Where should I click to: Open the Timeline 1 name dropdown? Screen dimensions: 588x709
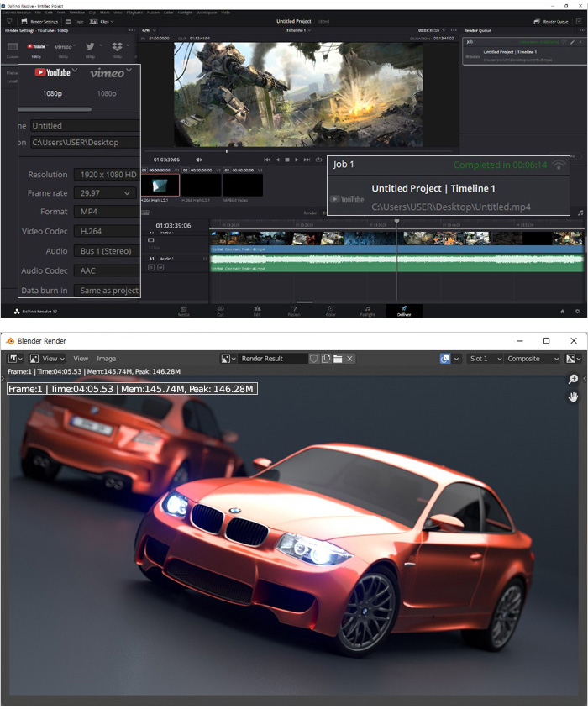tap(298, 30)
